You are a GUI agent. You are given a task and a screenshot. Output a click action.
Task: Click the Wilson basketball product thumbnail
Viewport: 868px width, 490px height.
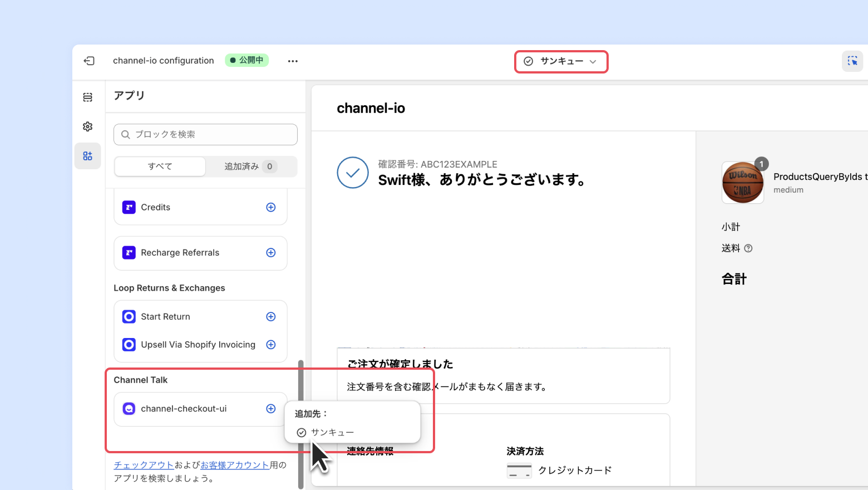click(x=743, y=183)
